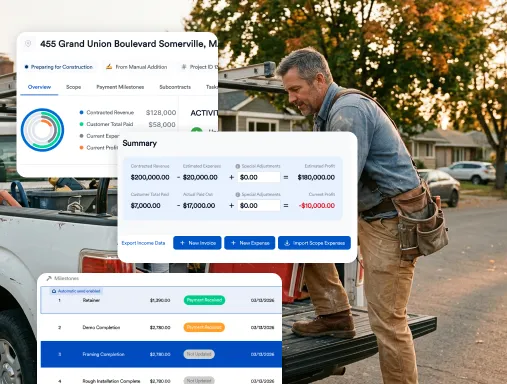The image size is (507, 384).
Task: Click the Automatic send enabled label
Action: click(x=79, y=291)
